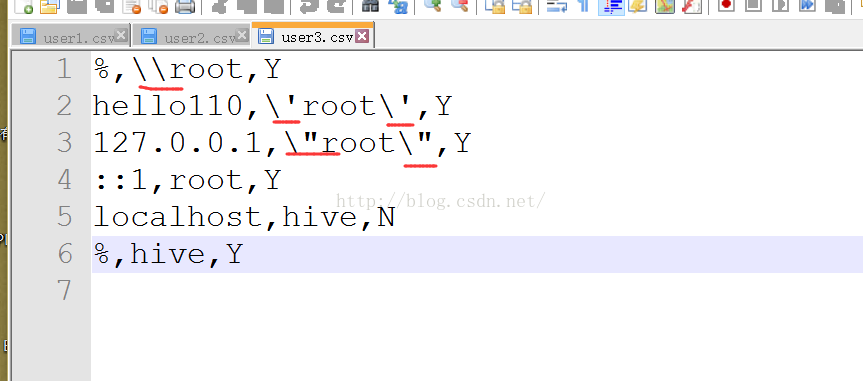
Task: Click line number 7 in margin
Action: tap(64, 291)
